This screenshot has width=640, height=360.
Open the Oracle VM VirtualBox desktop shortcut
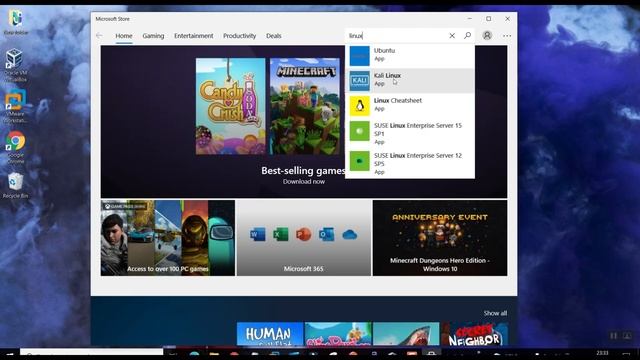pos(15,64)
